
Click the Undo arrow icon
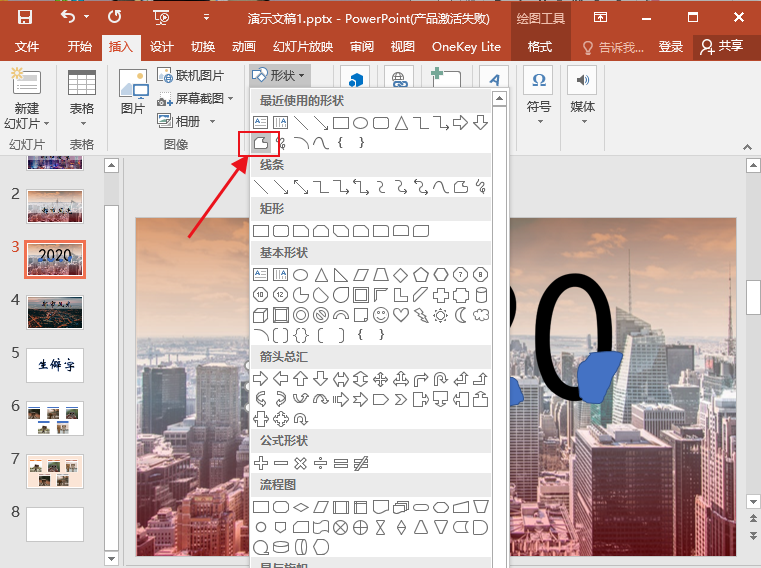pos(68,17)
